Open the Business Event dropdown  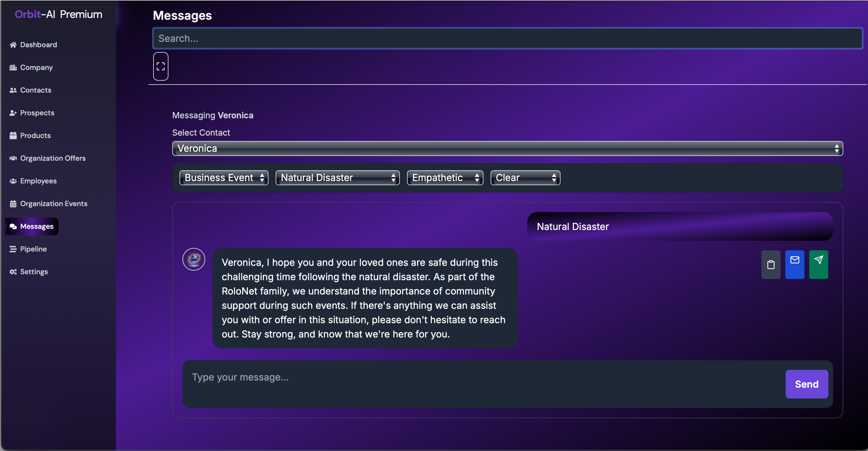tap(224, 178)
